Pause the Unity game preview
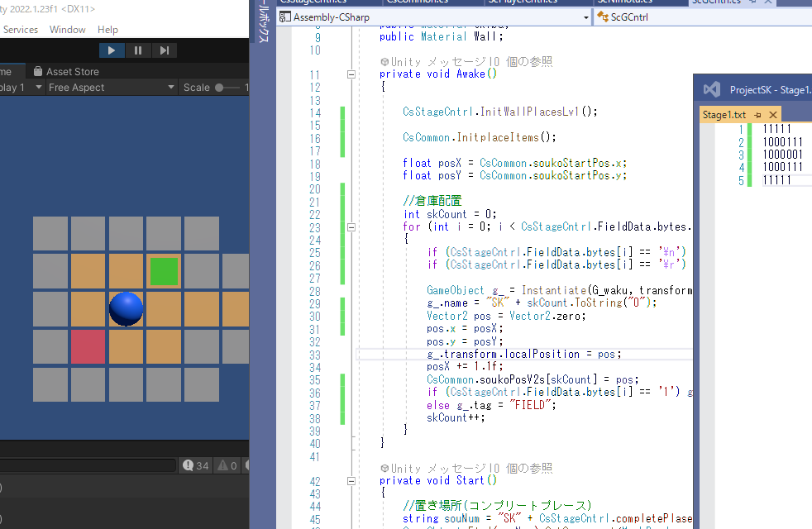This screenshot has height=529, width=812. [138, 50]
